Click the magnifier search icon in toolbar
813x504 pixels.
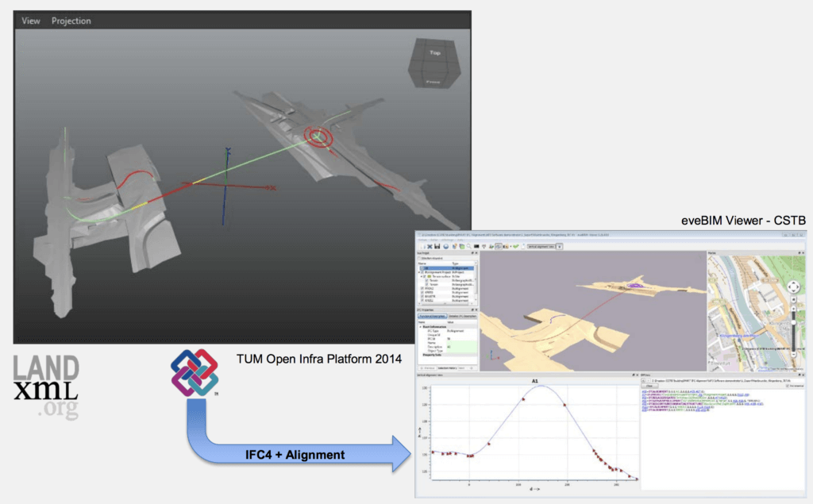468,246
